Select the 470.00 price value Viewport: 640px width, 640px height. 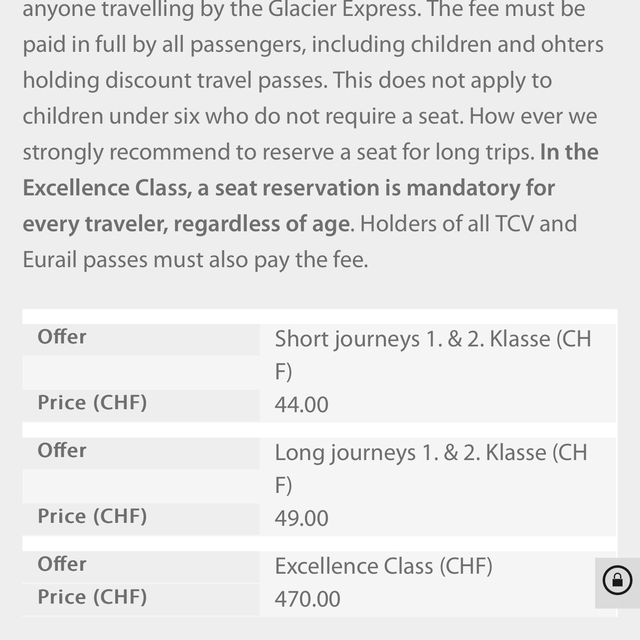[307, 599]
